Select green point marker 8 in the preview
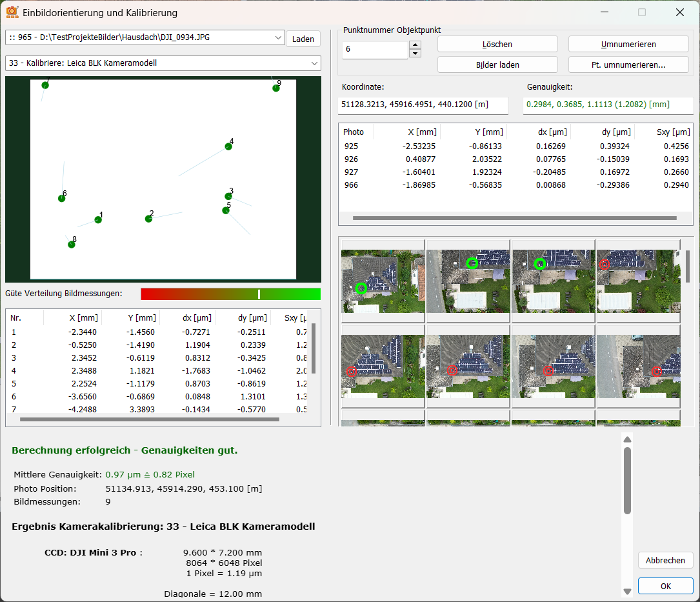The image size is (700, 602). click(x=72, y=245)
